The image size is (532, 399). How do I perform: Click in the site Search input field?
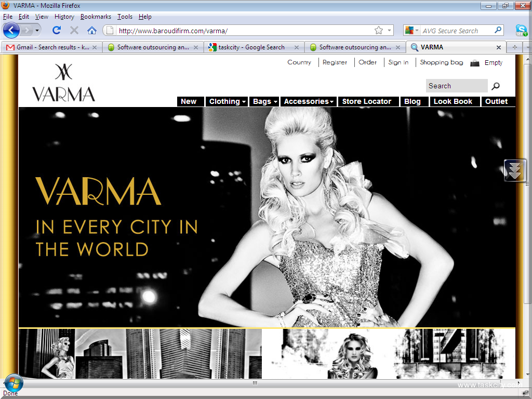click(x=456, y=86)
